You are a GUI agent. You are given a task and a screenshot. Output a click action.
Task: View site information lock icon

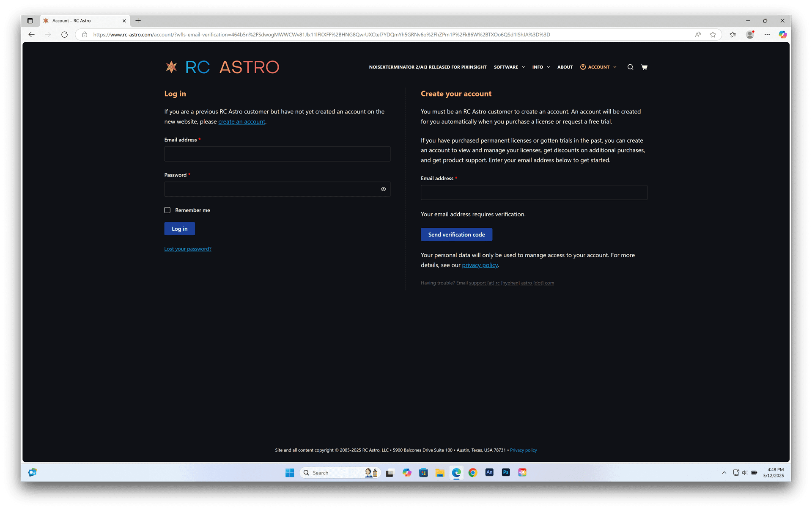85,34
